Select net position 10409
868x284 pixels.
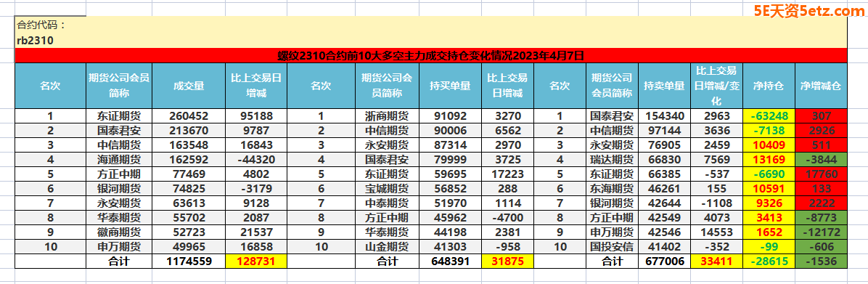click(769, 145)
